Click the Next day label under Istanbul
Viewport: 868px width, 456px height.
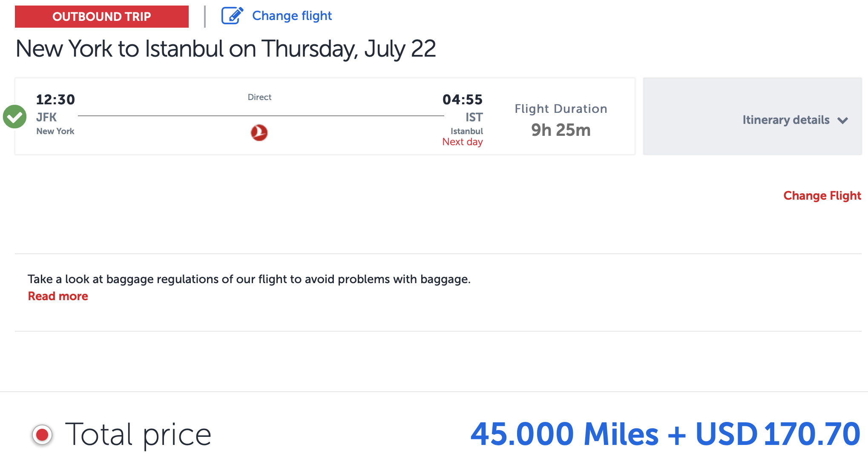pyautogui.click(x=463, y=142)
